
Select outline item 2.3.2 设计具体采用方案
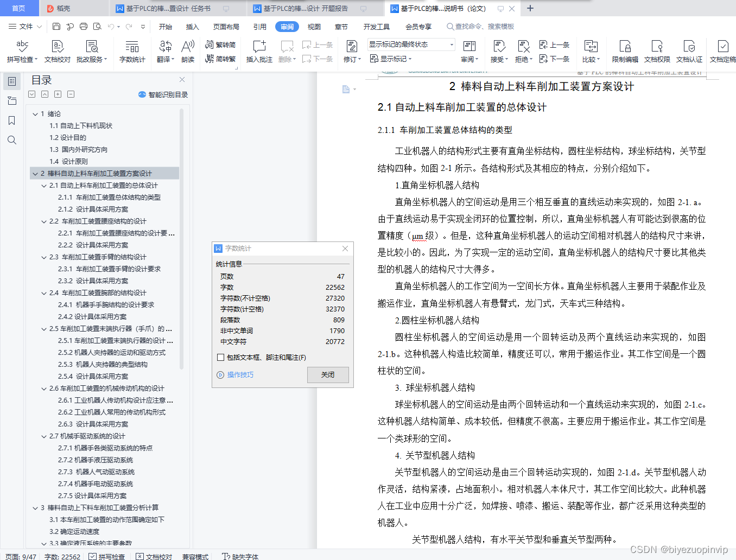[93, 281]
